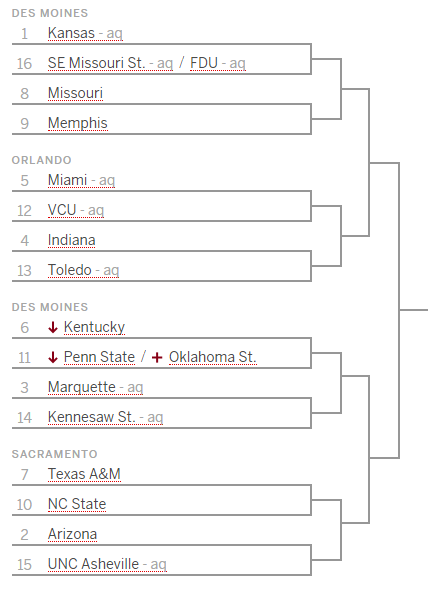The image size is (428, 598).
Task: Open the NC State team link
Action: 77,504
